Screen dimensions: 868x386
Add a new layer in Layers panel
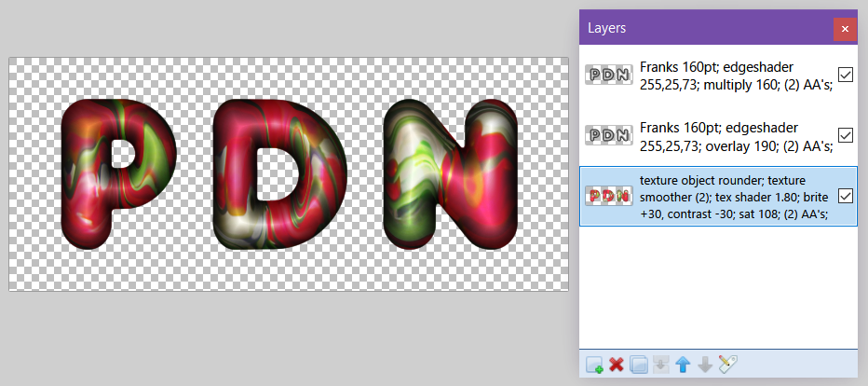point(594,365)
